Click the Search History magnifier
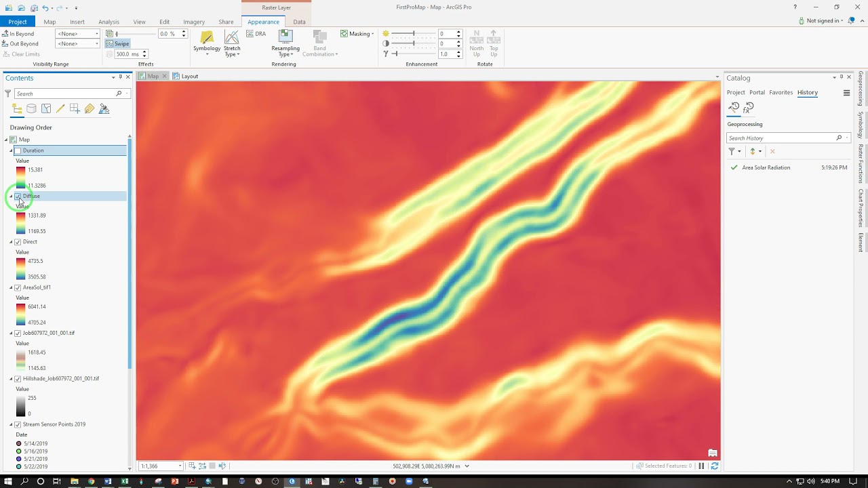The height and width of the screenshot is (488, 868). 839,138
